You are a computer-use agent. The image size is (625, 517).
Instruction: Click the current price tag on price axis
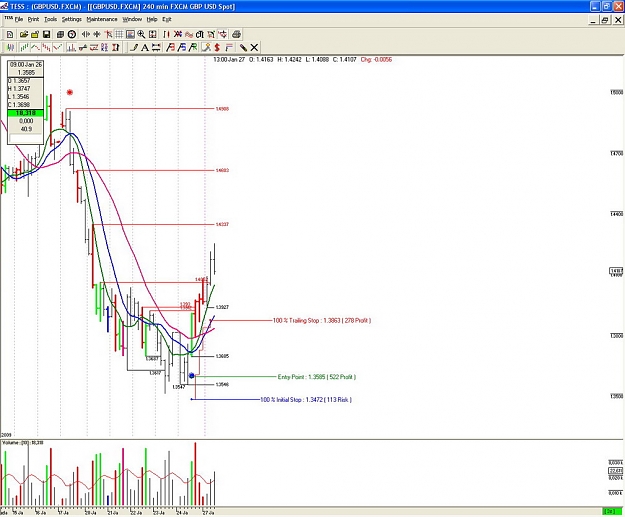coord(616,271)
